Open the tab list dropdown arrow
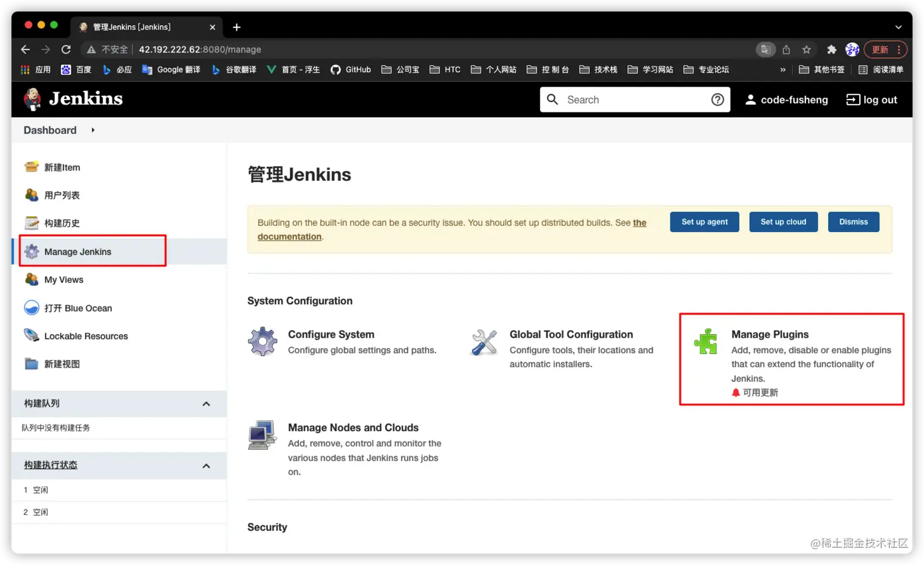Screen dimensions: 924x565 coord(898,27)
